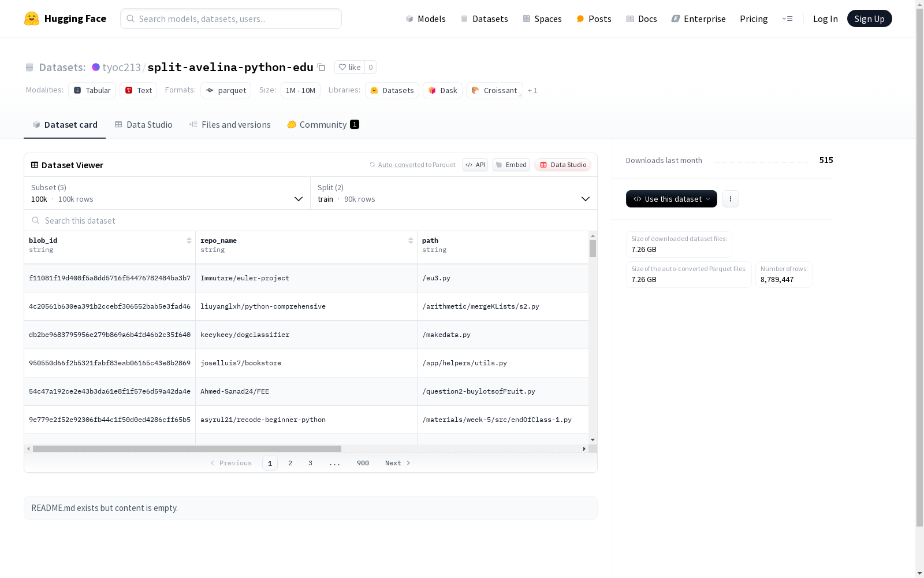Viewport: 924px width, 578px height.
Task: Sort the repo_name column
Action: (x=411, y=240)
